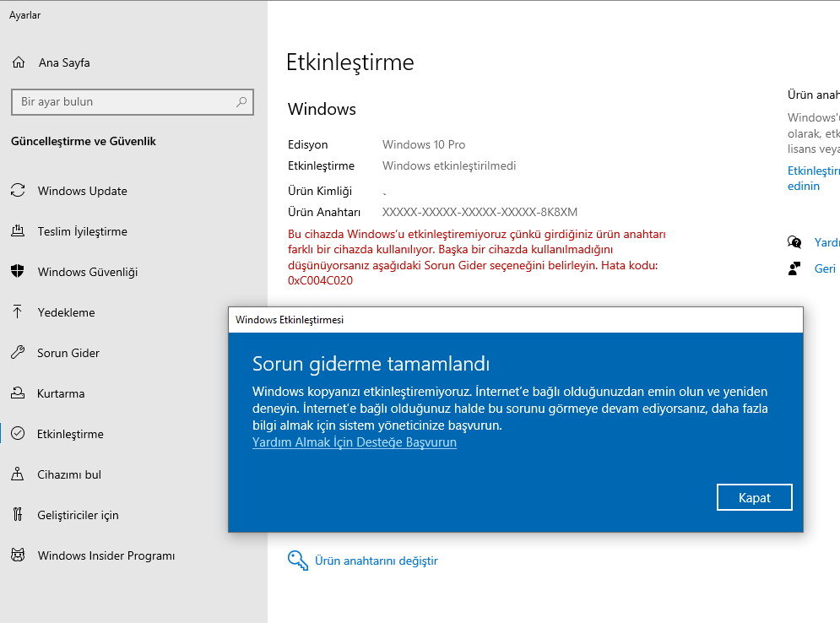Click the Ayarlar window title

[24, 15]
